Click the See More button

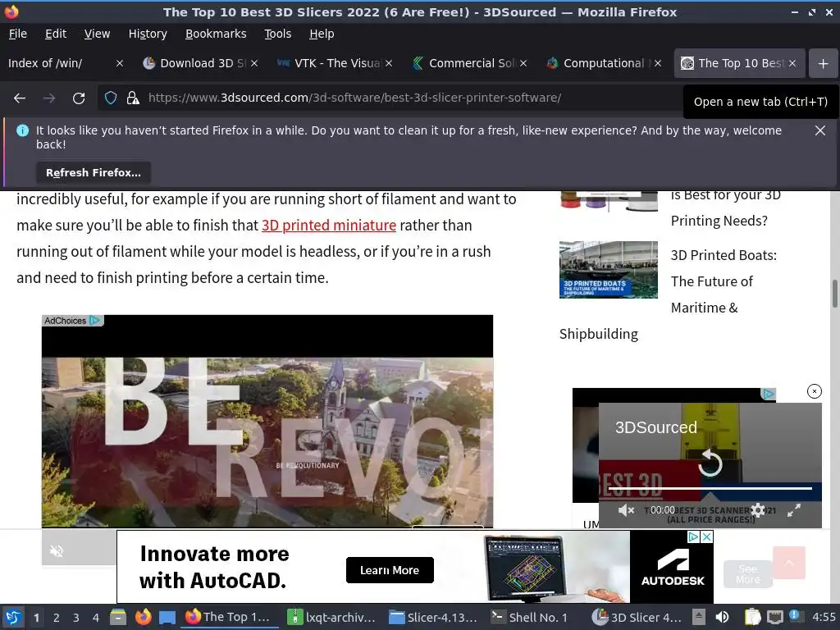pos(748,574)
